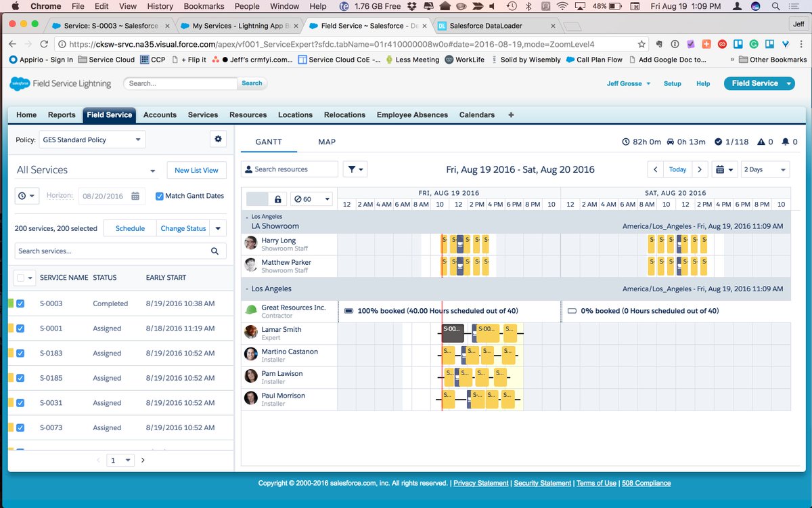Expand more actions arrow beside Change Status
Viewport: 812px width, 508px height.
[x=218, y=228]
